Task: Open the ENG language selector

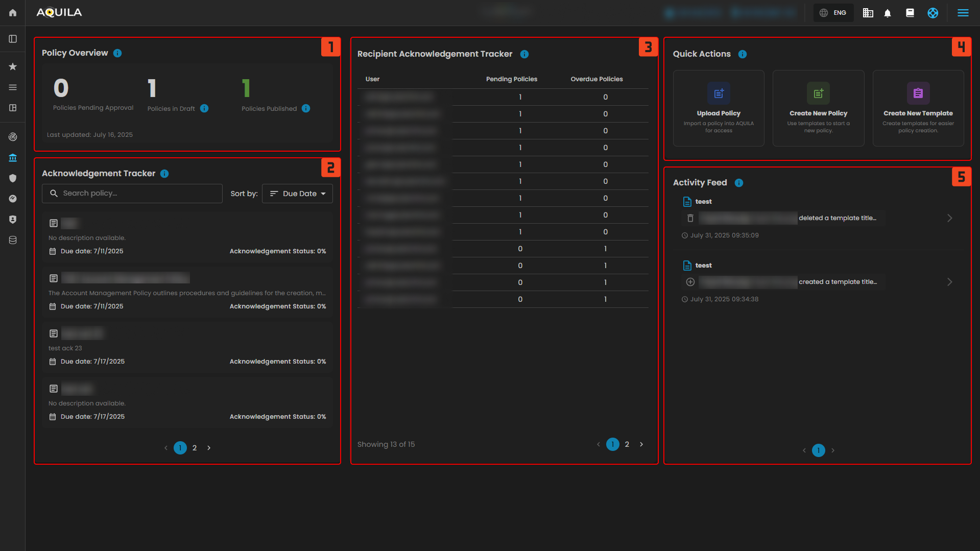Action: tap(833, 13)
